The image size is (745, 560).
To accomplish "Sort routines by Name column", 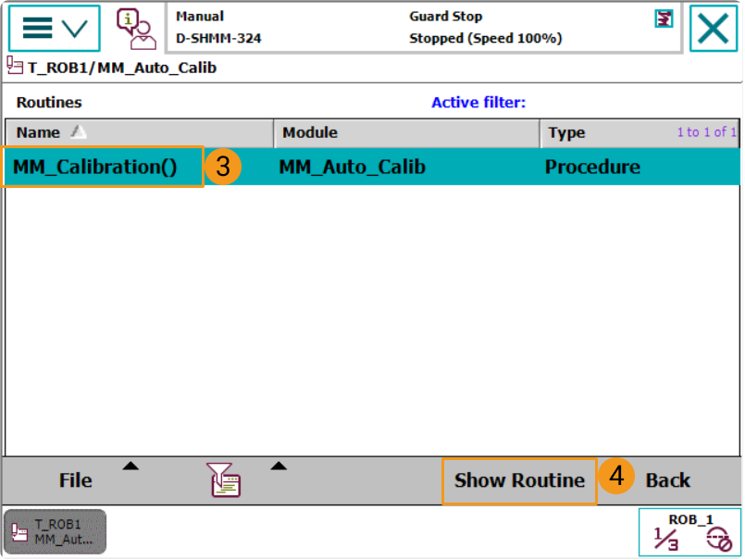I will click(x=139, y=132).
